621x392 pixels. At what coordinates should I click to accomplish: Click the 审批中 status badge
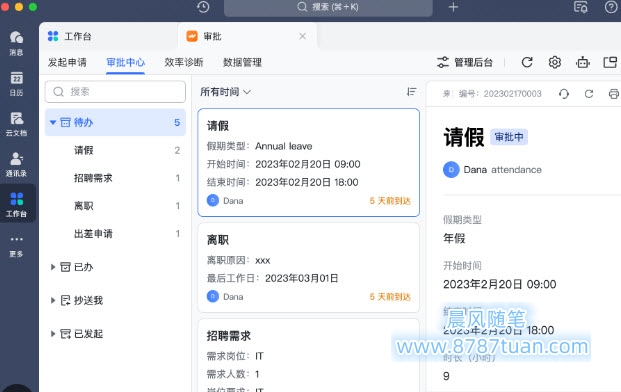pyautogui.click(x=509, y=137)
